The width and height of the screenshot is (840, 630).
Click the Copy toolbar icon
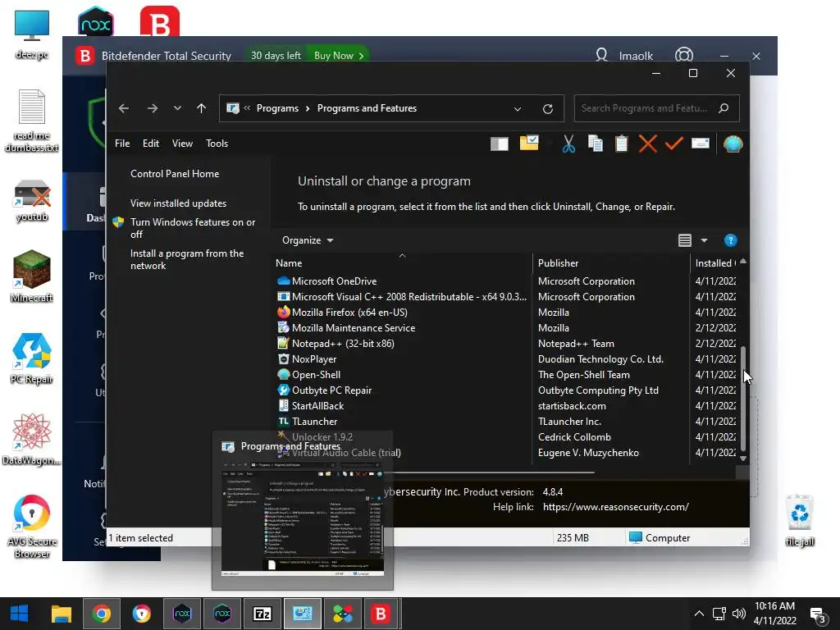click(x=596, y=144)
